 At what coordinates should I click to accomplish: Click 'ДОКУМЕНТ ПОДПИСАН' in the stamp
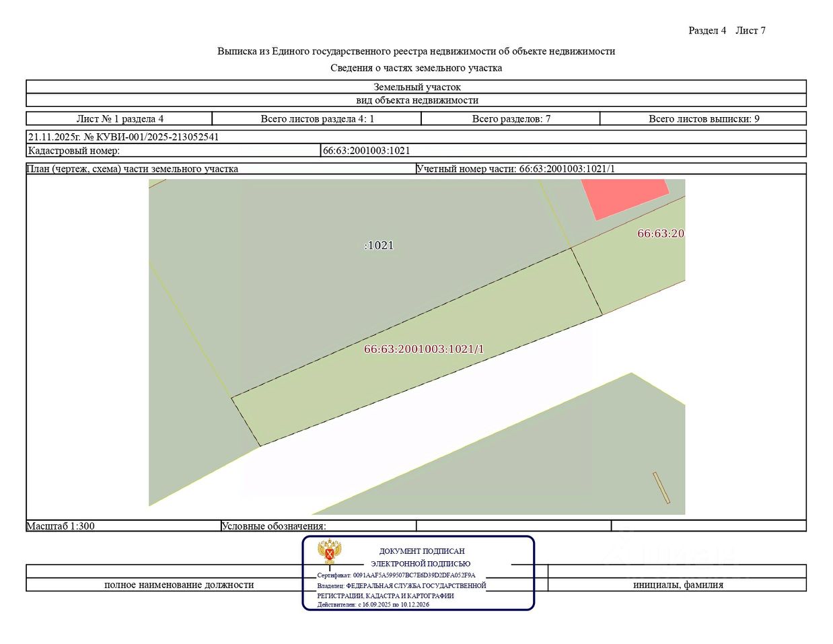pyautogui.click(x=422, y=551)
